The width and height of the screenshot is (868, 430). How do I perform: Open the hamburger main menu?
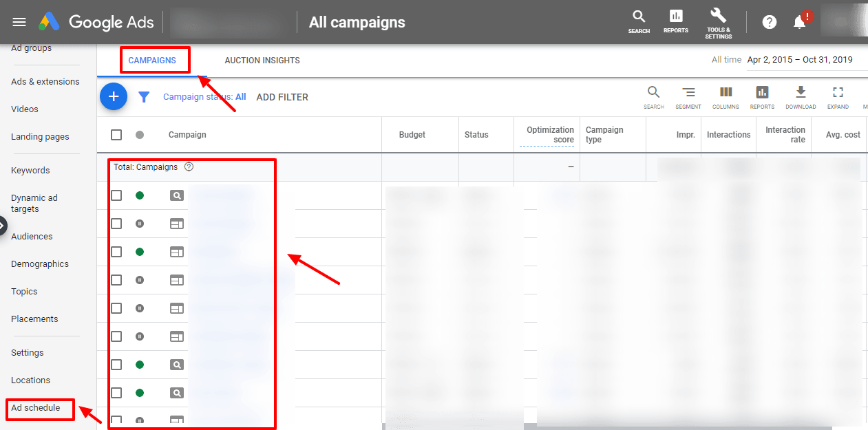(19, 22)
